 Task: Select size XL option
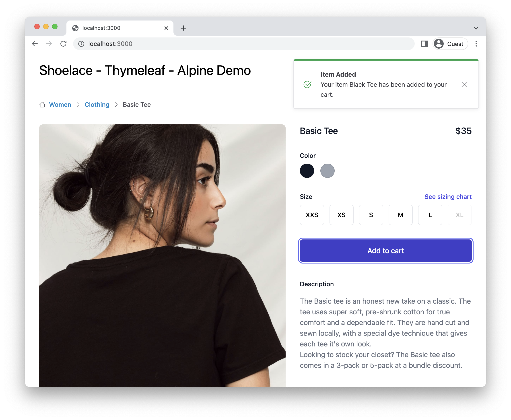click(459, 215)
